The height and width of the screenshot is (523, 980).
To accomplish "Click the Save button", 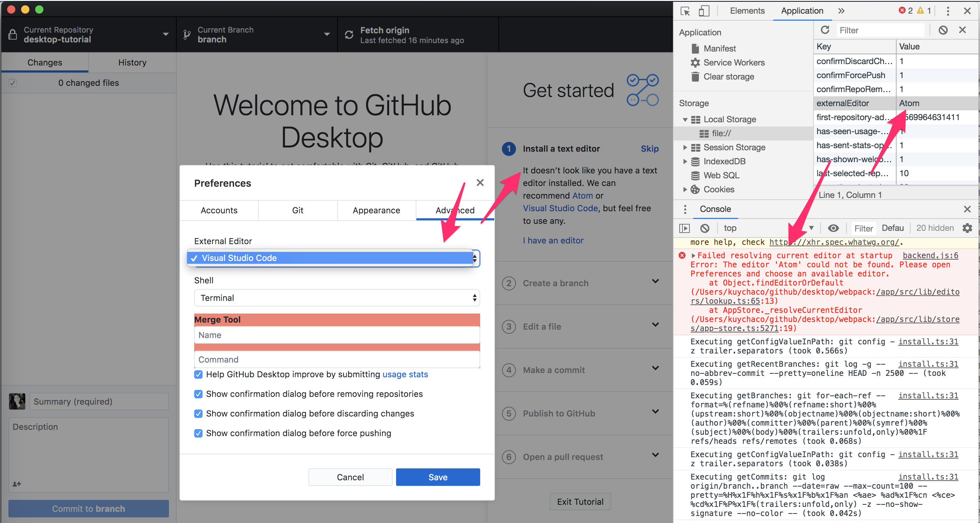I will click(437, 477).
